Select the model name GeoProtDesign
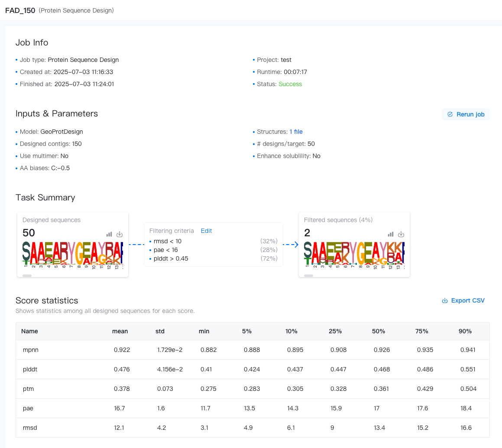 [x=62, y=132]
